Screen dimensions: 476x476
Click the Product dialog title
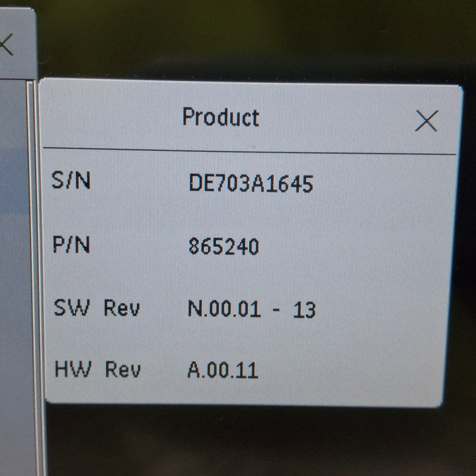[220, 118]
